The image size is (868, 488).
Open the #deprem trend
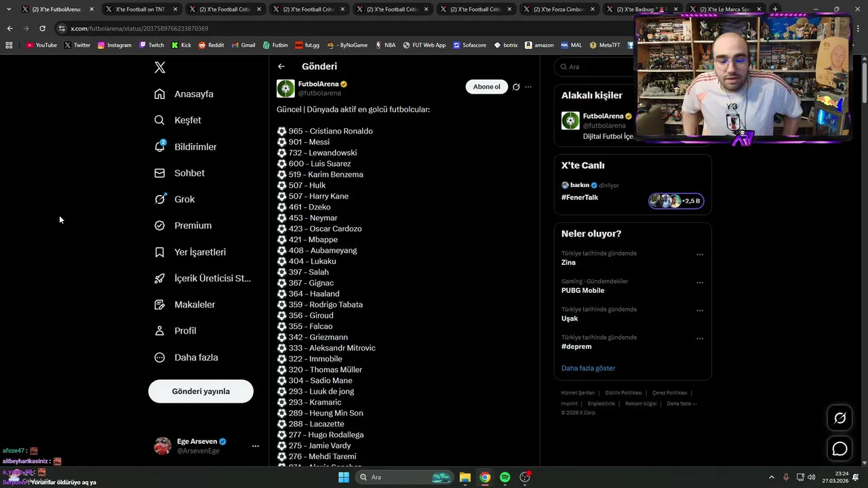tap(576, 346)
